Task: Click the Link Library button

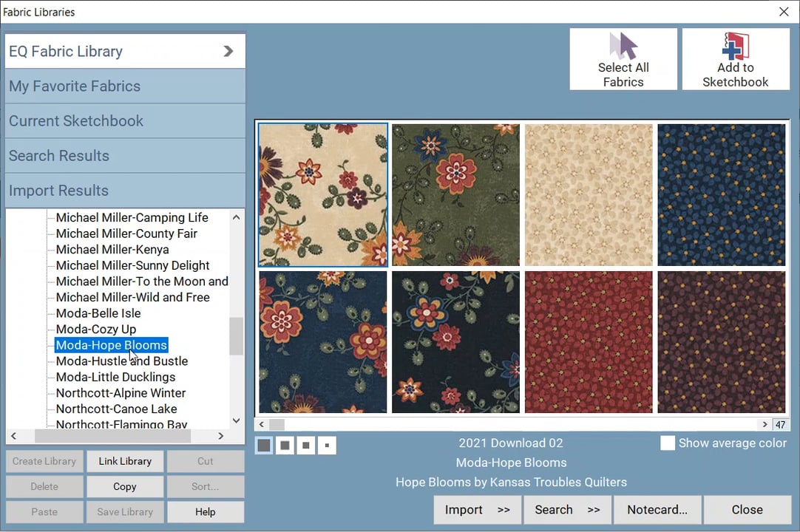Action: pyautogui.click(x=125, y=461)
